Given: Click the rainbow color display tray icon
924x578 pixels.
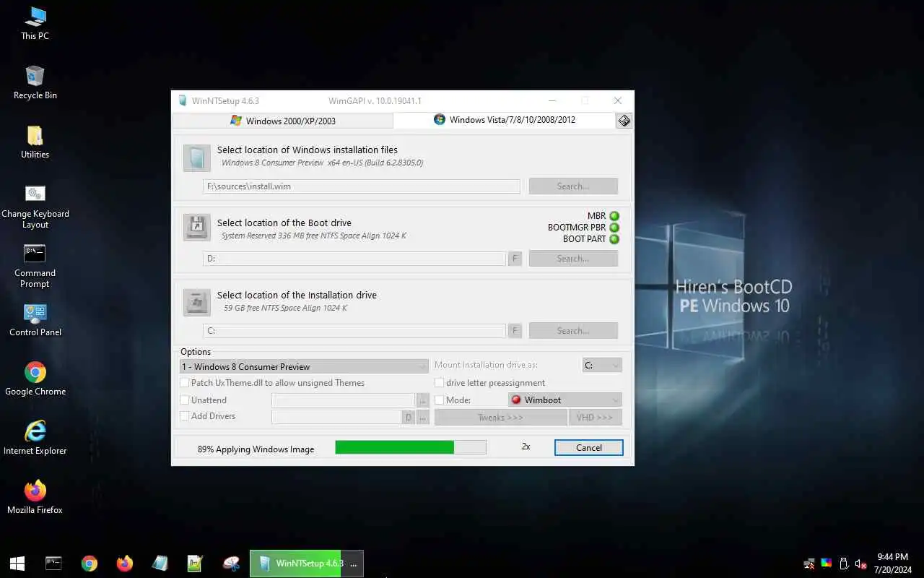Looking at the screenshot, I should [x=827, y=564].
